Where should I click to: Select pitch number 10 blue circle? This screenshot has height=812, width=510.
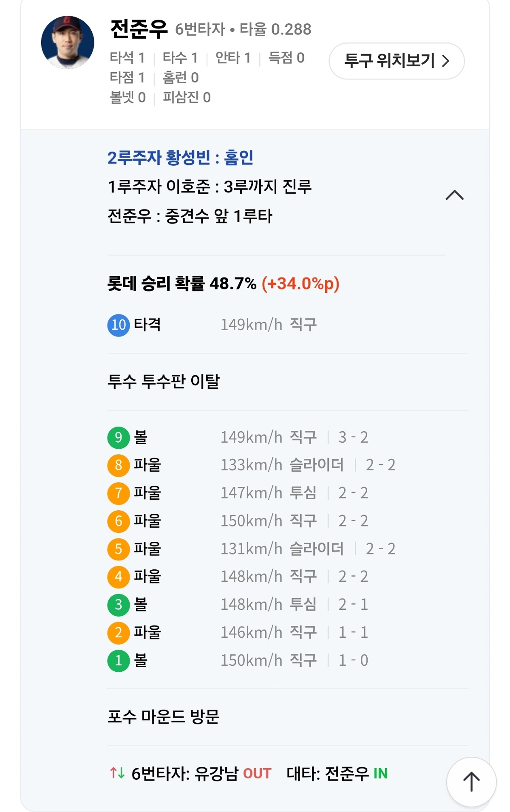(118, 325)
